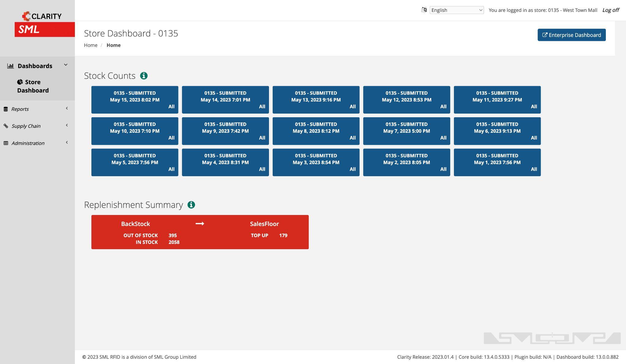
Task: Click the Clarity SML logo
Action: point(44,24)
